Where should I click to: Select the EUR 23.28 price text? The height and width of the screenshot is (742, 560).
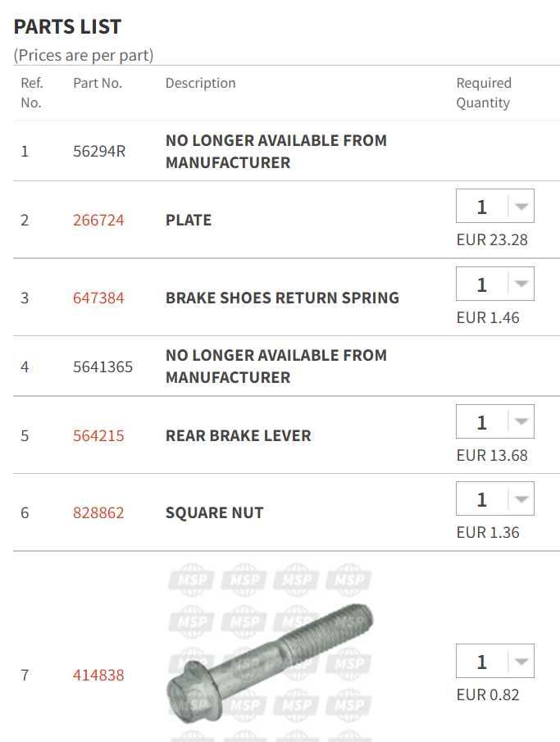(x=492, y=239)
